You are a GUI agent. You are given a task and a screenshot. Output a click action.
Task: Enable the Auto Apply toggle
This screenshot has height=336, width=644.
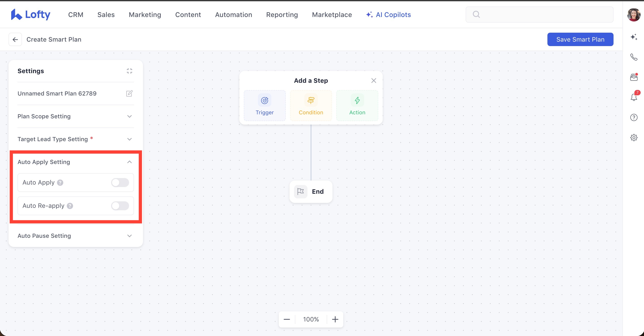tap(120, 183)
